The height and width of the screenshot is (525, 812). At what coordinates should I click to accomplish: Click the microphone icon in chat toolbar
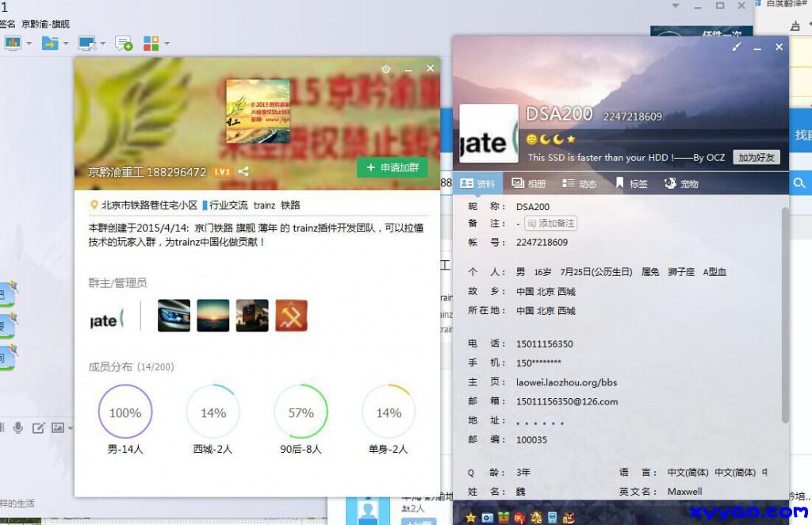pyautogui.click(x=17, y=428)
